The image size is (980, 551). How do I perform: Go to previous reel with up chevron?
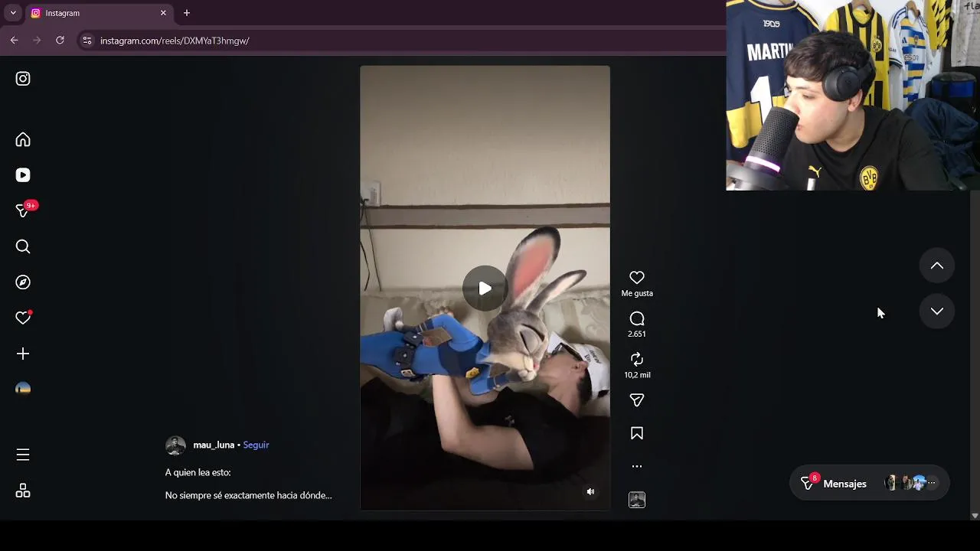937,266
